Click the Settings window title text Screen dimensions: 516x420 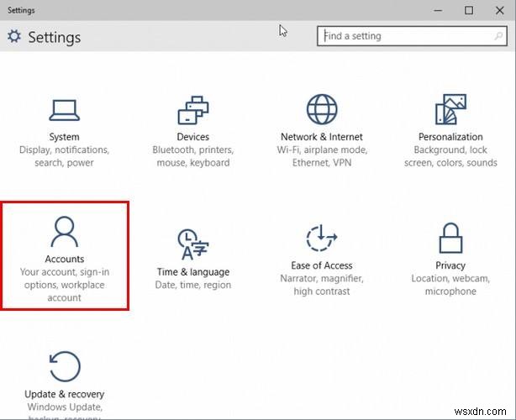click(21, 10)
